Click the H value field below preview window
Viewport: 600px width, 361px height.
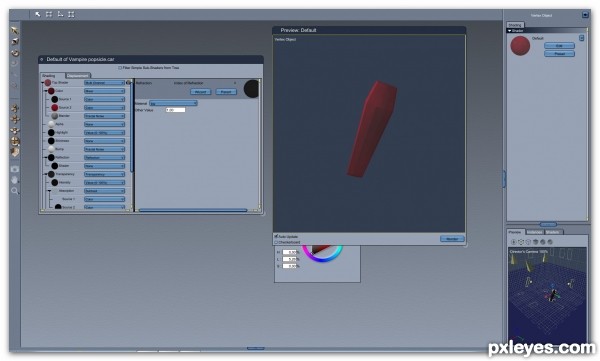(289, 252)
